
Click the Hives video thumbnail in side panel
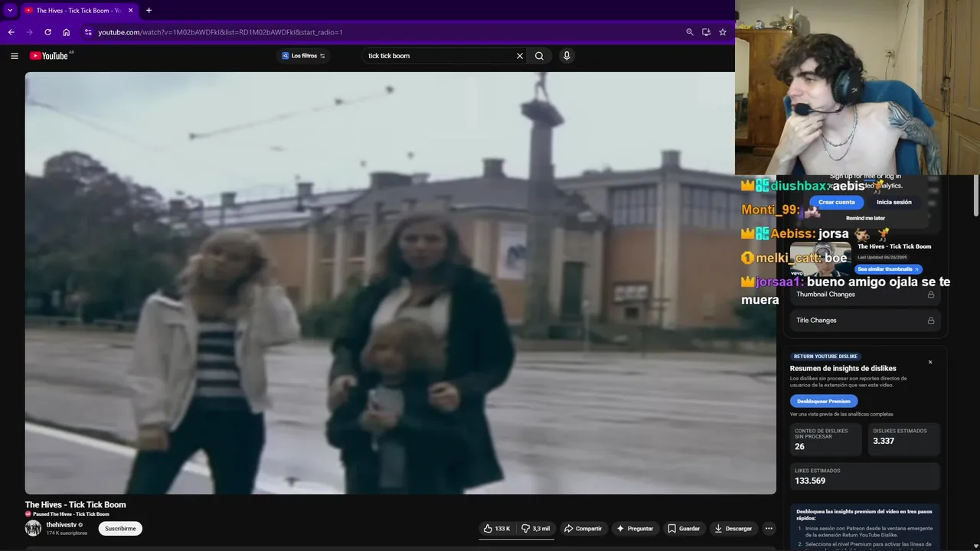pyautogui.click(x=820, y=259)
